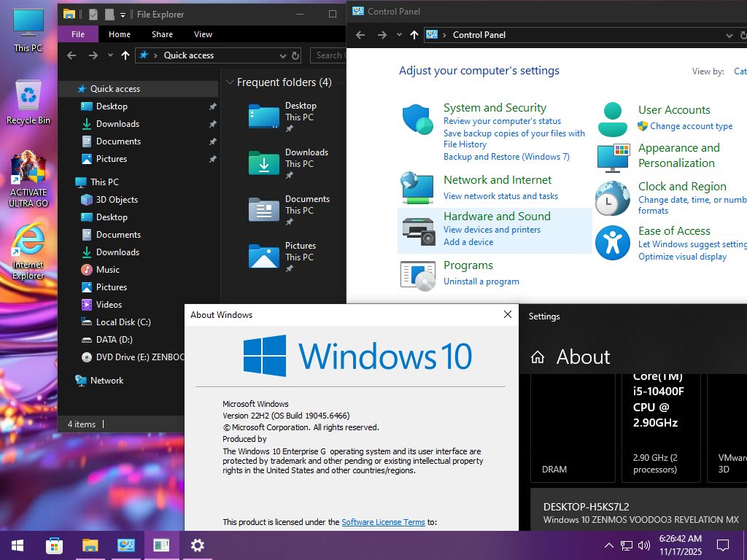Click the Control Panel back arrow
The image size is (747, 560).
(360, 35)
